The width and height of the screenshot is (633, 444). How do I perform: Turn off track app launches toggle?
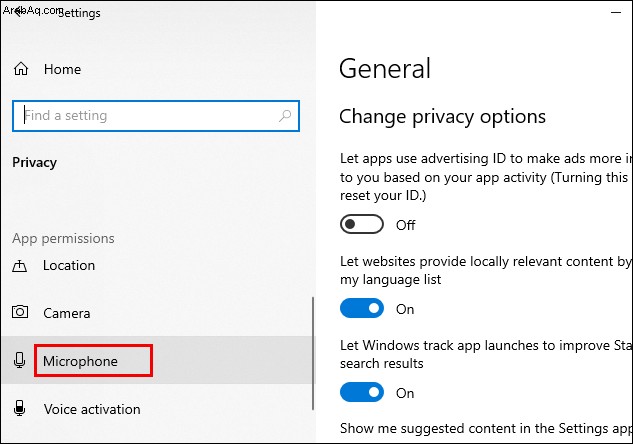pyautogui.click(x=362, y=392)
